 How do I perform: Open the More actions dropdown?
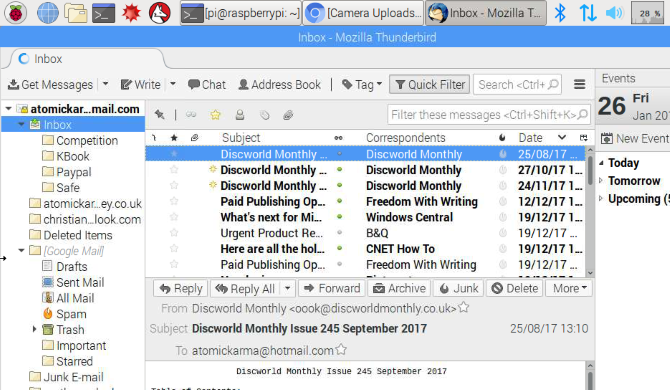click(570, 288)
